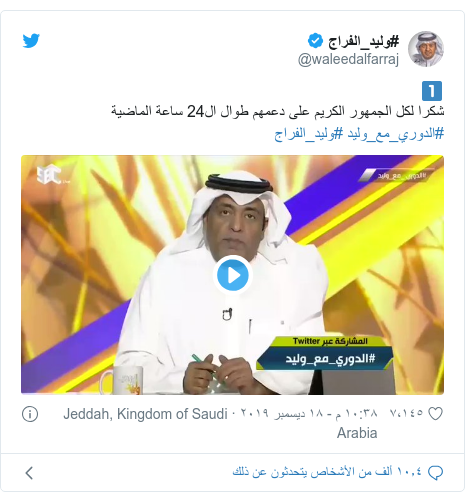
Task: Open Jeddah, Kingdom of Saudi Arabia location
Action: [x=220, y=423]
